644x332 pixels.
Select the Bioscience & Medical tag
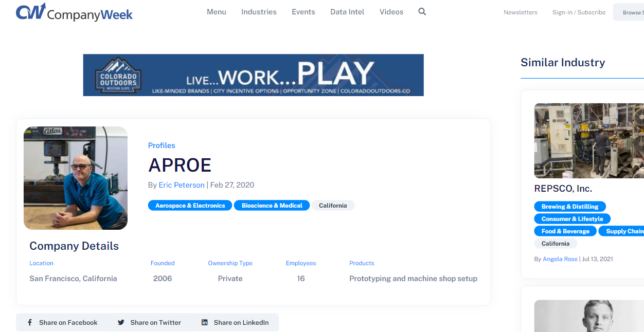coord(272,206)
